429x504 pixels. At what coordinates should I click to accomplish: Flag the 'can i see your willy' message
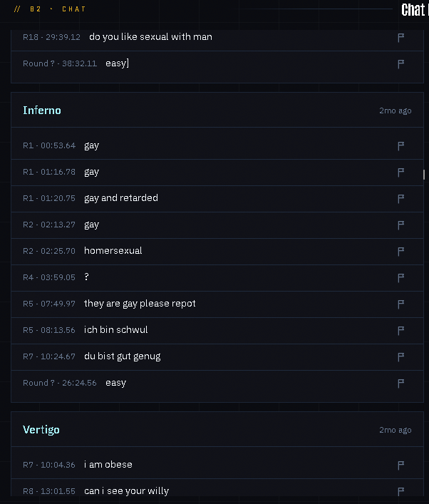point(400,491)
